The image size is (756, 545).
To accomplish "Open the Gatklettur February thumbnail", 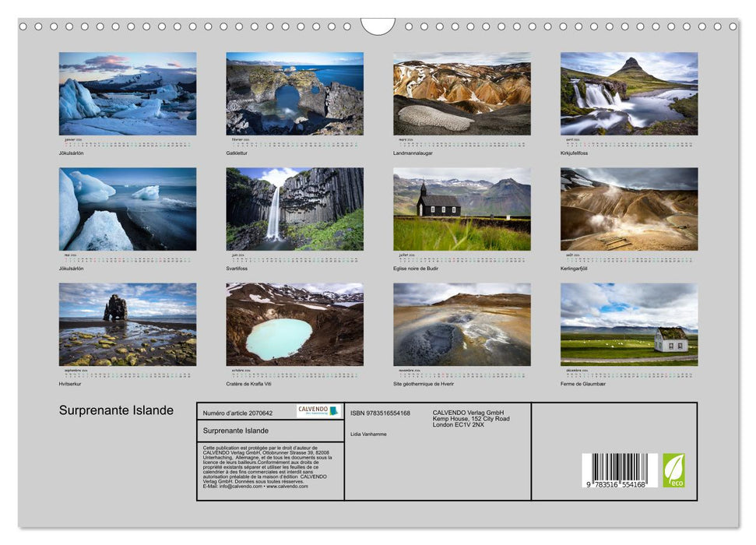I will coord(293,92).
